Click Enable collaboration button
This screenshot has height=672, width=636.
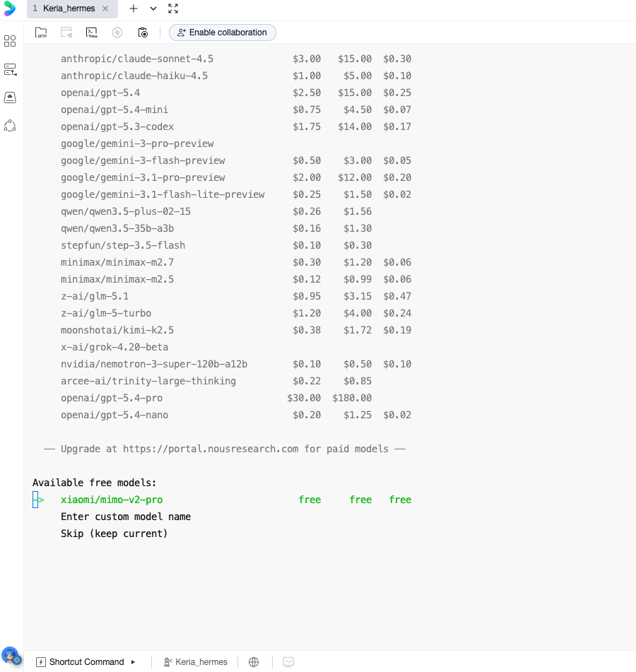click(222, 33)
